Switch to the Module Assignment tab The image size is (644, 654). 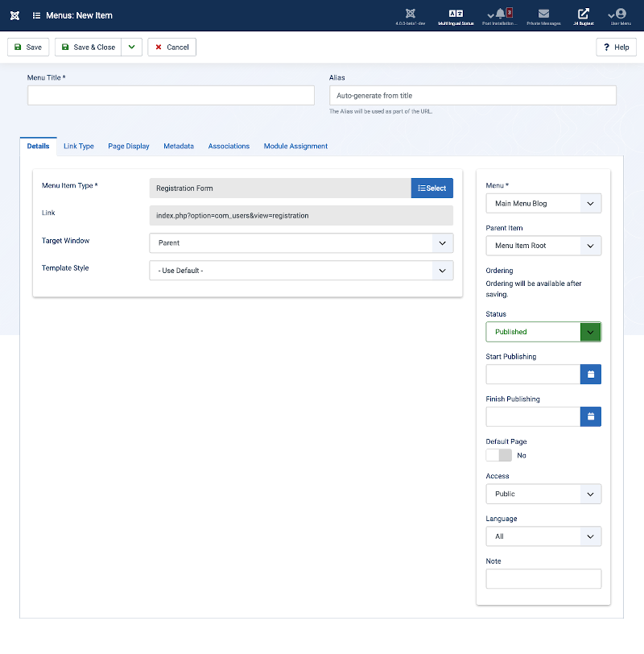tap(295, 147)
